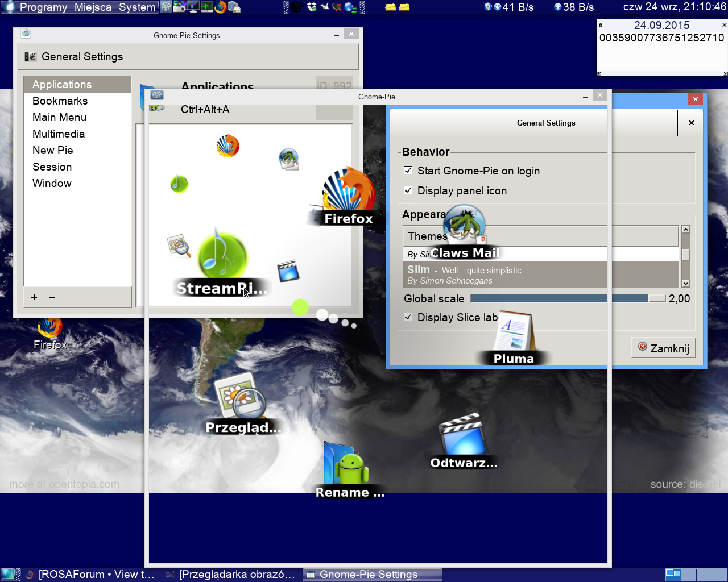This screenshot has height=582, width=728.
Task: Select Window in the pie list
Action: (77, 183)
